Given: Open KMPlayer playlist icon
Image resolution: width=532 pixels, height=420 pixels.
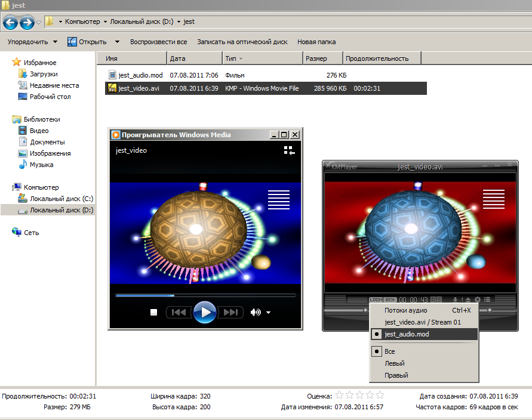Looking at the screenshot, I should 487,299.
